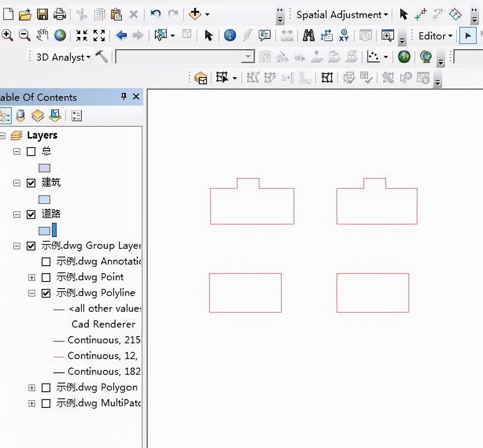The image size is (483, 448).
Task: Click the Go To XY icon
Action: (x=344, y=35)
